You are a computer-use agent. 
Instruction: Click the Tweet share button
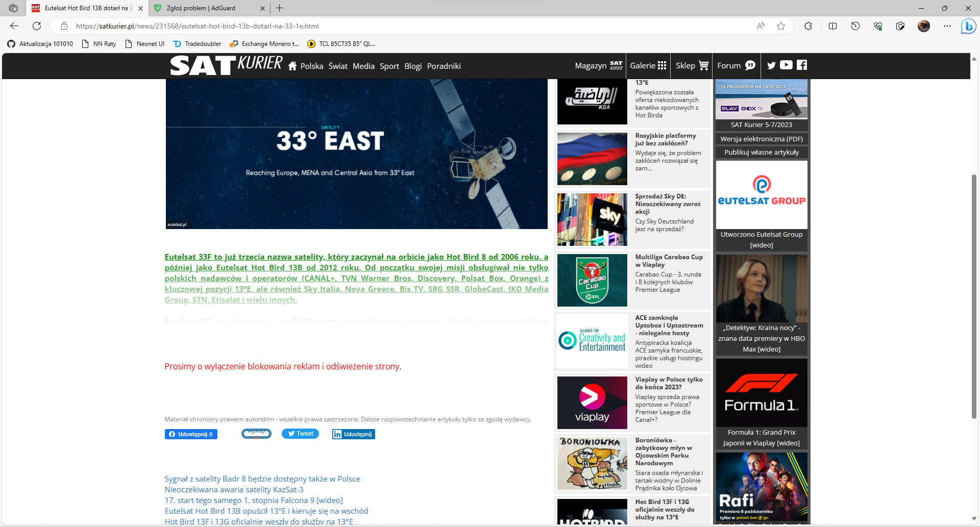pos(300,434)
